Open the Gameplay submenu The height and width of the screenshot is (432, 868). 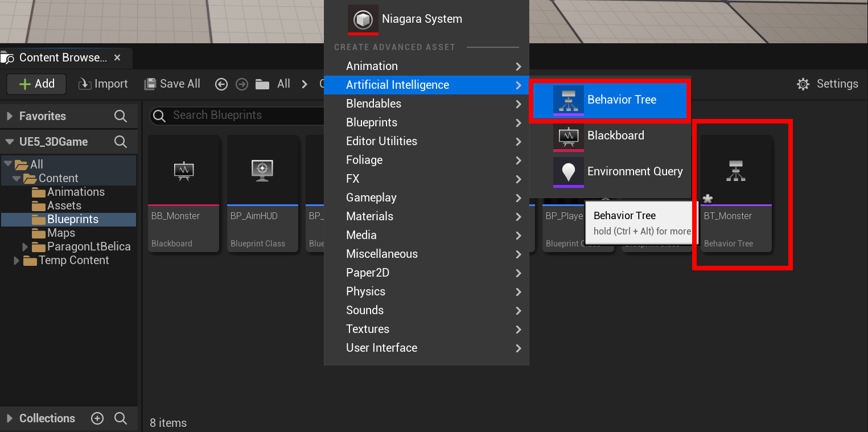[x=426, y=198]
